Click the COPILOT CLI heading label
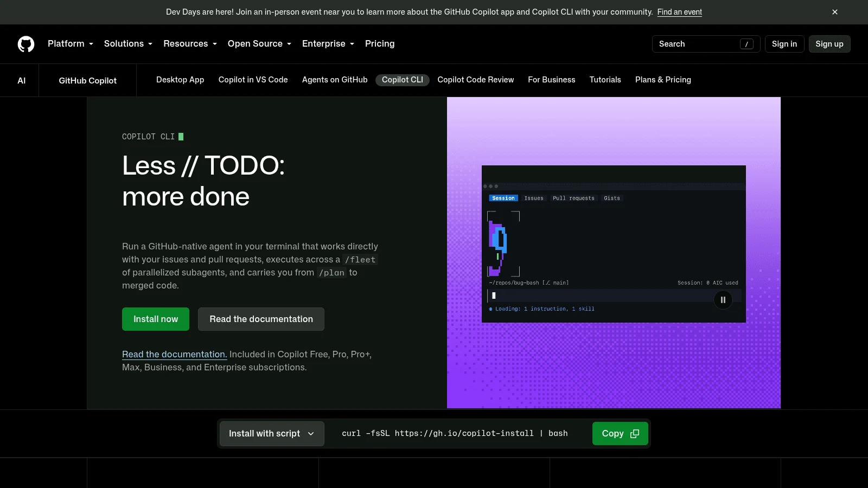This screenshot has height=488, width=868. pos(148,137)
